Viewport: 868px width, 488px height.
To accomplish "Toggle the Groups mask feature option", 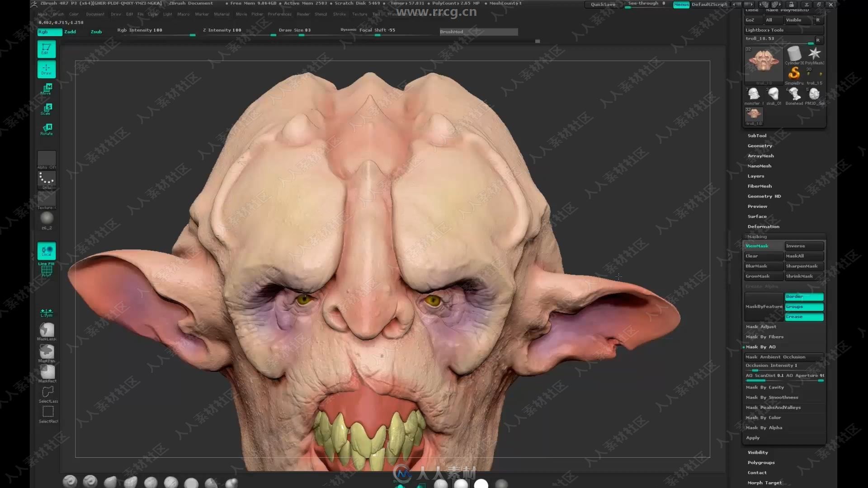I will click(804, 306).
